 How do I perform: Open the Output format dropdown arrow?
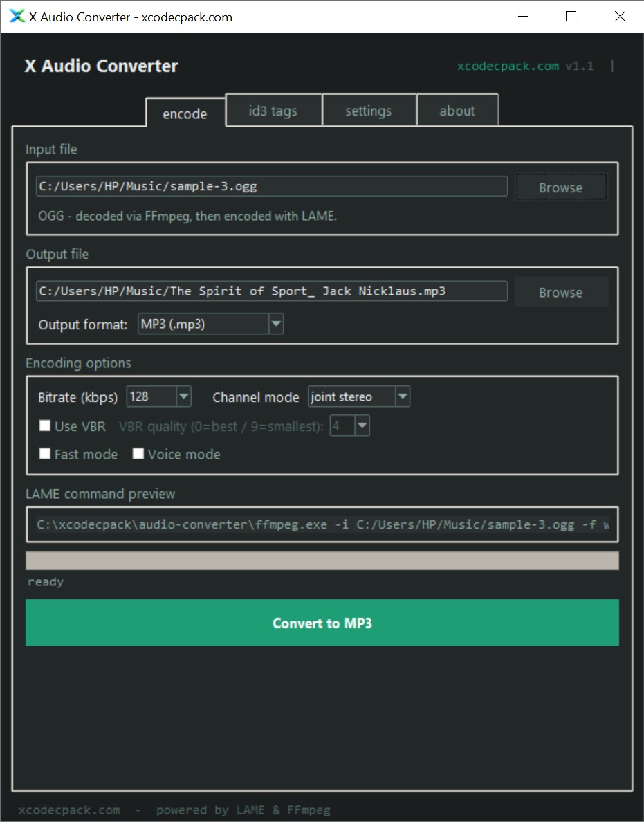[x=276, y=323]
